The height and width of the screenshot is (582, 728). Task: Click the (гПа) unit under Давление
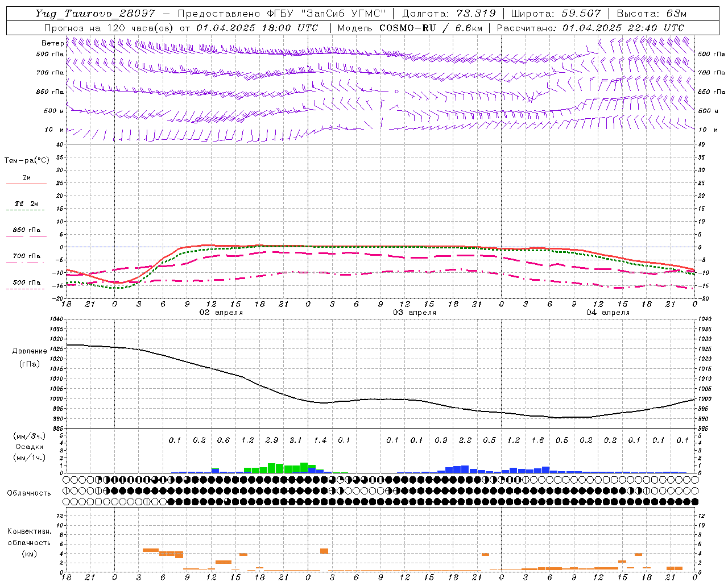tap(30, 364)
